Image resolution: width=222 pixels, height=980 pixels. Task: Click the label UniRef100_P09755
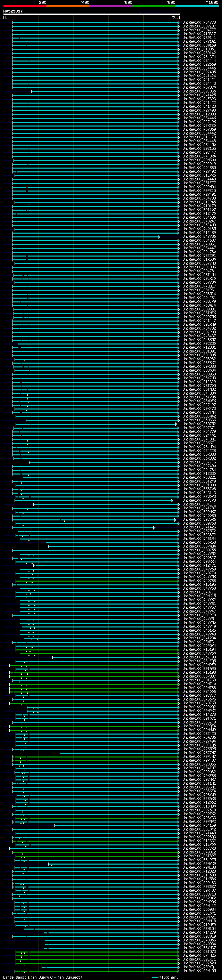click(199, 550)
